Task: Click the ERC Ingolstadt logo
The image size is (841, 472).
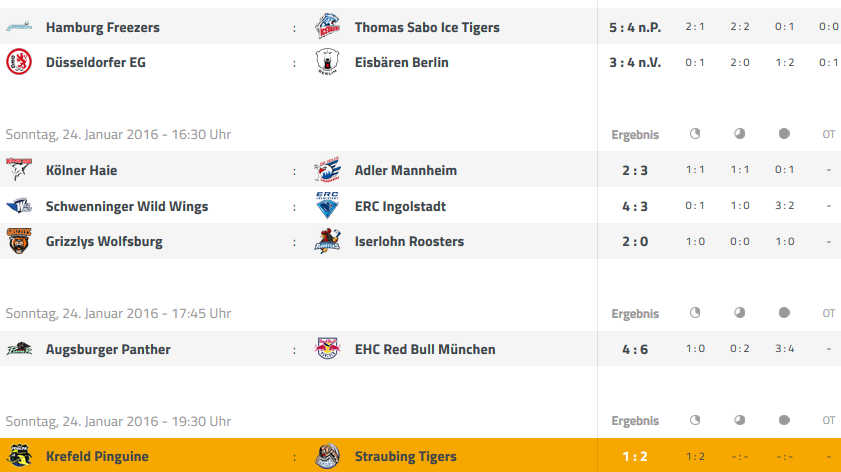Action: [x=327, y=205]
